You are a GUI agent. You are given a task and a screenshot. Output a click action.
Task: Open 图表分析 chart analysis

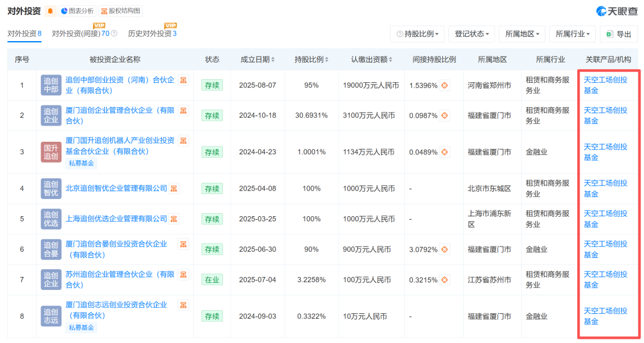coord(77,11)
